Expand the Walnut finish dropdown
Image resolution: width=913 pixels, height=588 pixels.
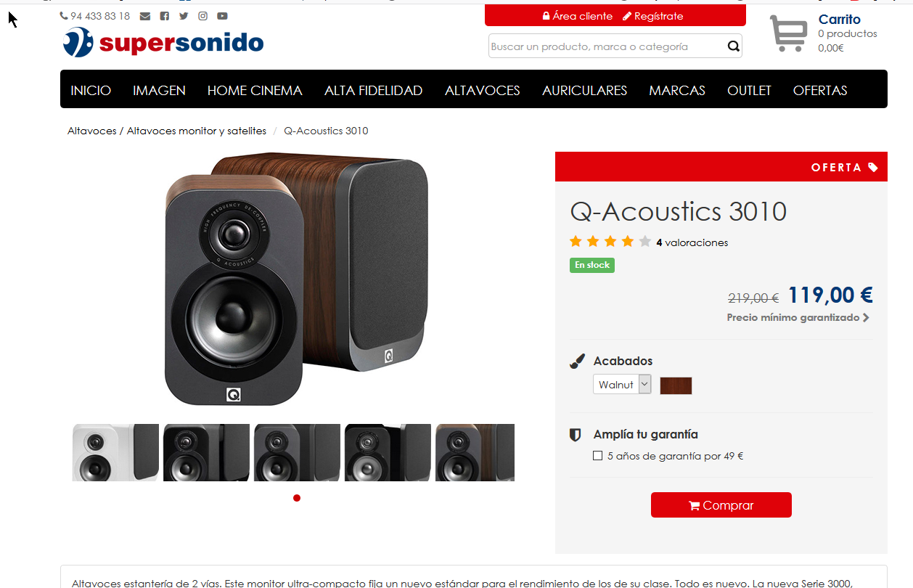[x=622, y=385]
